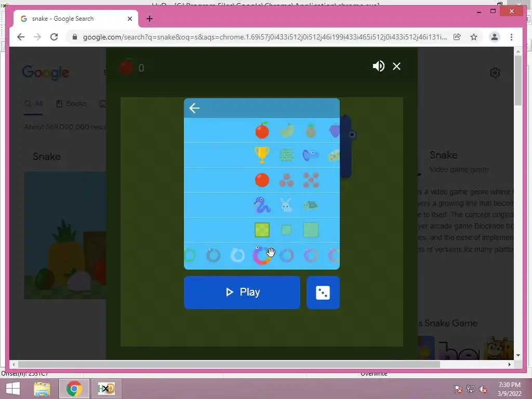The image size is (532, 399).
Task: Choose the blue snake color ring right of rainbow
Action: (286, 256)
